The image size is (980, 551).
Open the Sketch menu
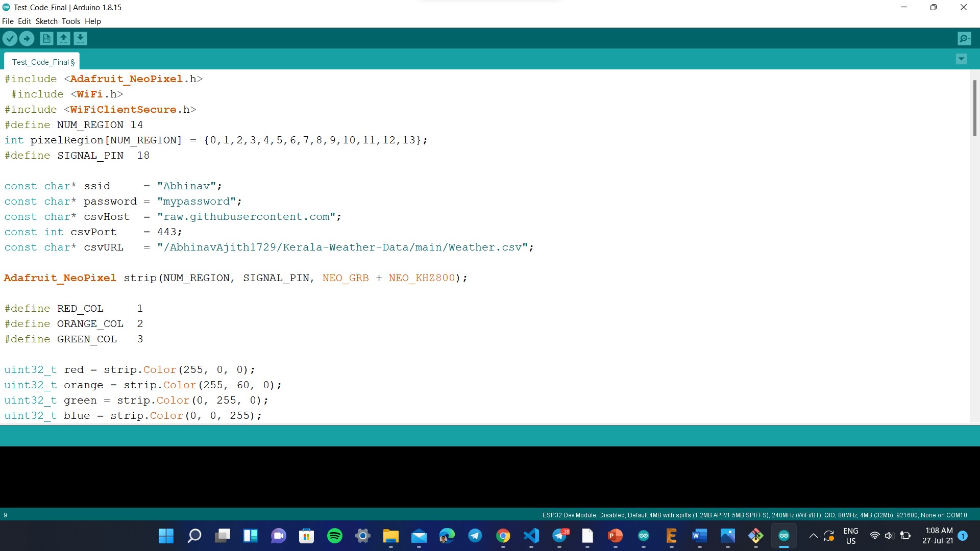click(46, 21)
